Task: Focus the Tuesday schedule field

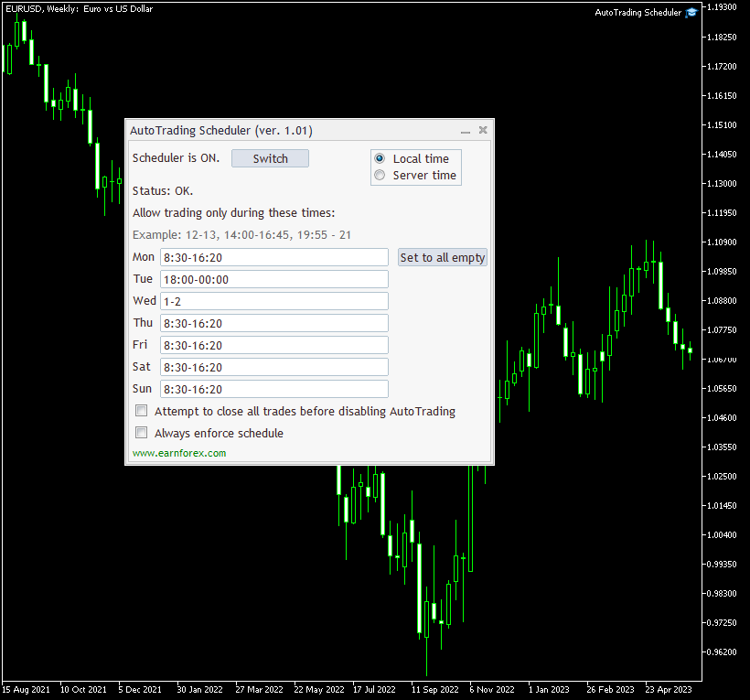Action: coord(273,279)
